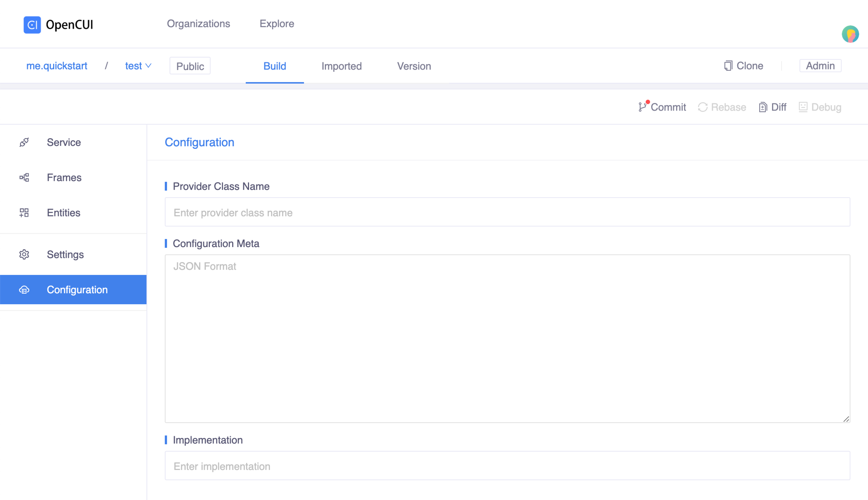
Task: Open Entities via its grid icon
Action: coord(24,213)
